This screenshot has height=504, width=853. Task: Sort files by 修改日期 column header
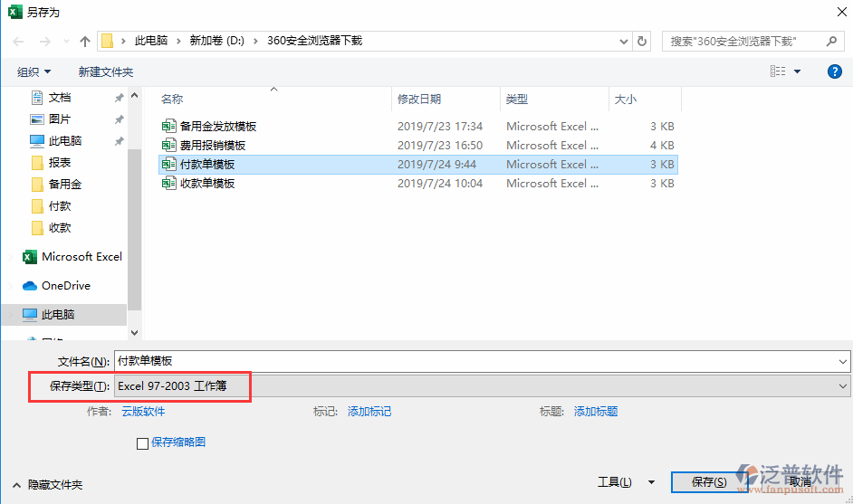[x=419, y=100]
